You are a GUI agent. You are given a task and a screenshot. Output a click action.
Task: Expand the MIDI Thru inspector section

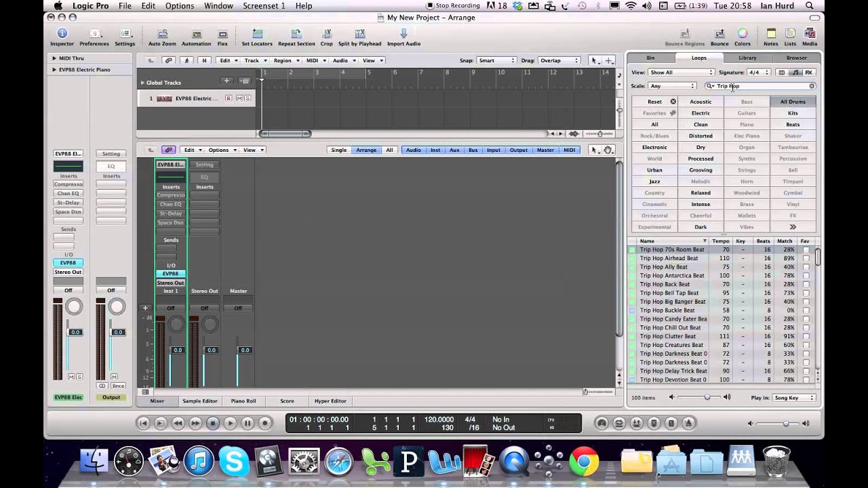(x=54, y=58)
